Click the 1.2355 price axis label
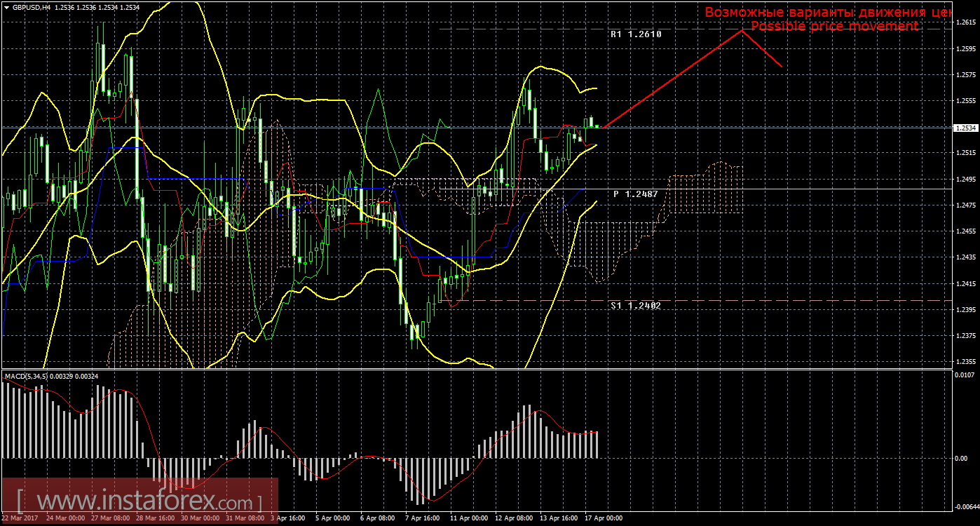Screen dimensions: 980x526 click(966, 362)
